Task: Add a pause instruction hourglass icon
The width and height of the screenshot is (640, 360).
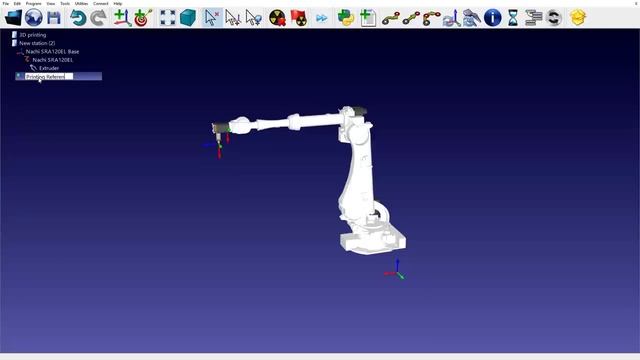Action: pos(513,18)
